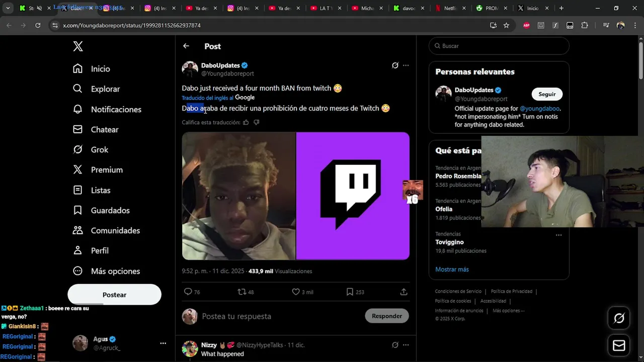Click the media controls icon in toolbar
Viewport: 644px width, 362px height.
606,25
